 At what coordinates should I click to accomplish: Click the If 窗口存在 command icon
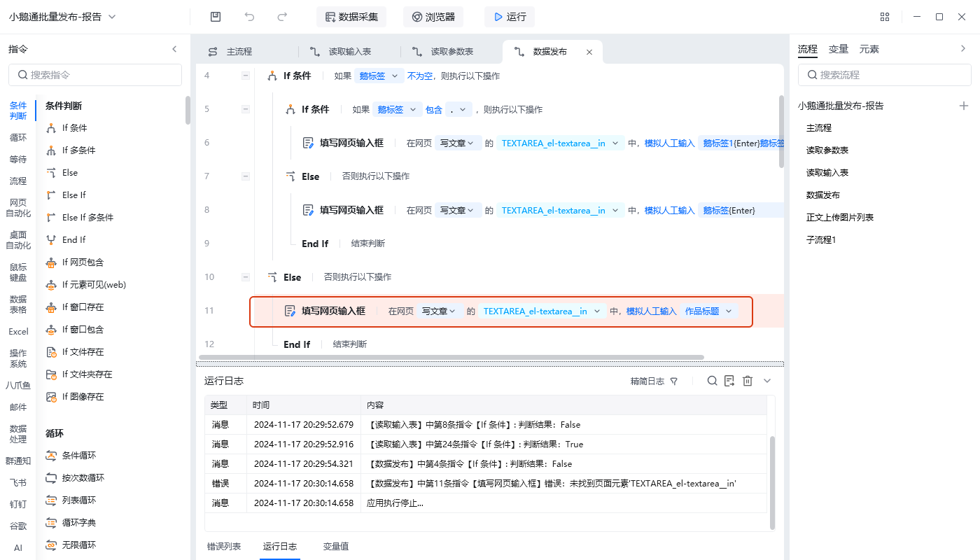click(x=51, y=307)
